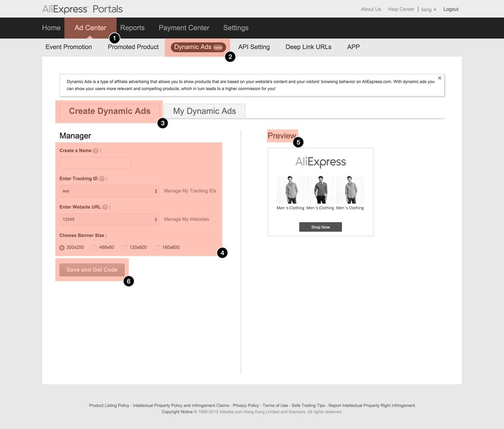Screen dimensions: 504x429
Task: Open Intellectual Property Policy and Infringement Claims link
Action: 181,405
